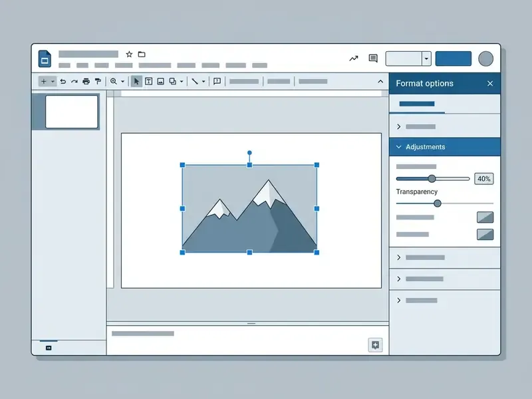Click the shape tool icon
The image size is (532, 399).
point(173,81)
